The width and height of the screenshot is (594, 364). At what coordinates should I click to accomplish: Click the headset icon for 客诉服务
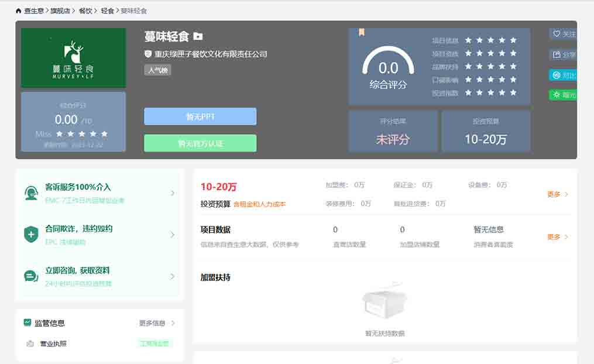pyautogui.click(x=31, y=193)
